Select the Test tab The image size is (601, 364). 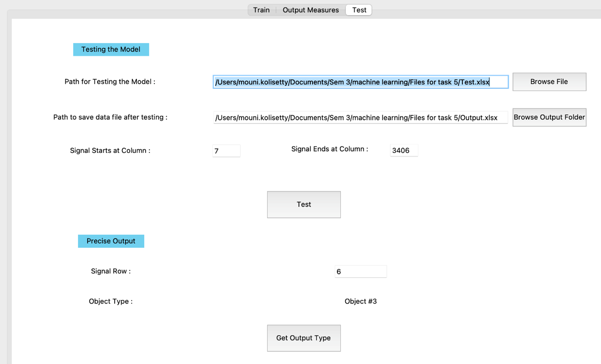pyautogui.click(x=358, y=10)
